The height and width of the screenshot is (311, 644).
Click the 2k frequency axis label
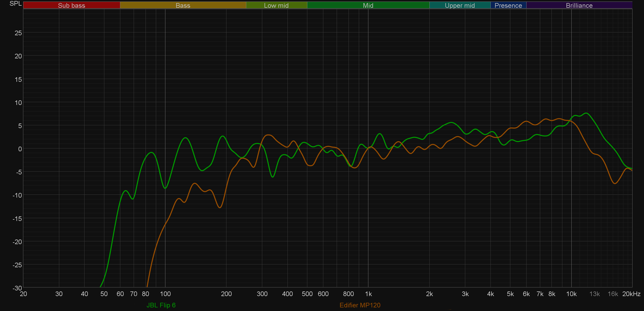pos(429,294)
